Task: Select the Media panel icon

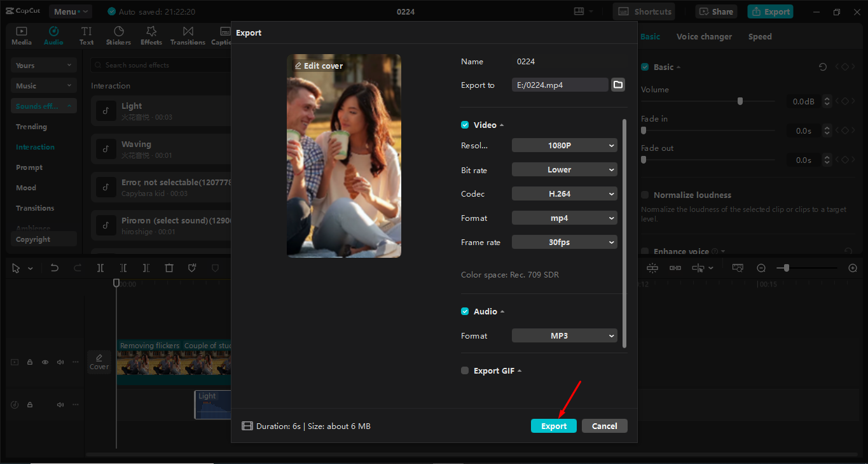Action: click(22, 36)
